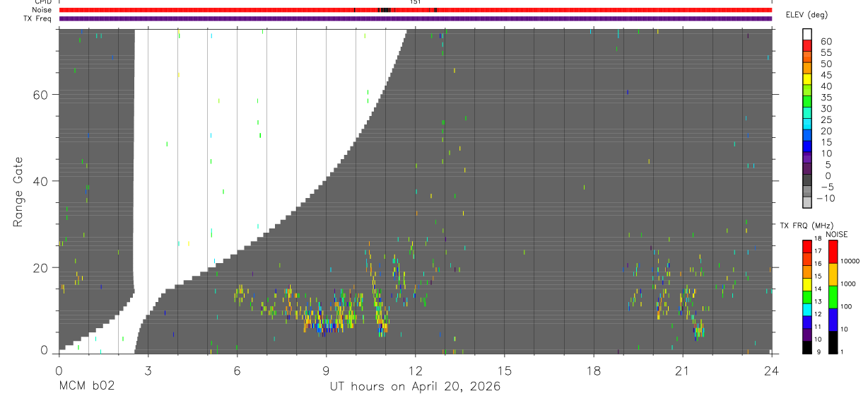Select the yellow segment of TX FRQ bar

[x=807, y=284]
